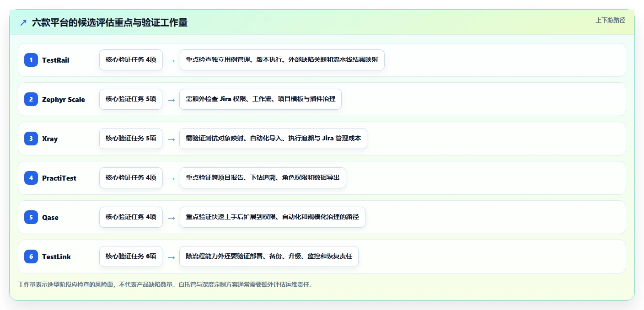This screenshot has height=310, width=644.
Task: Click the arrow in the Zephyr Scale row
Action: point(171,100)
